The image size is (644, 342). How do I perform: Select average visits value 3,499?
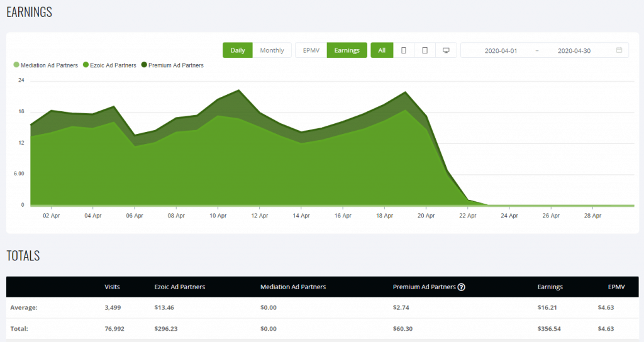(113, 307)
